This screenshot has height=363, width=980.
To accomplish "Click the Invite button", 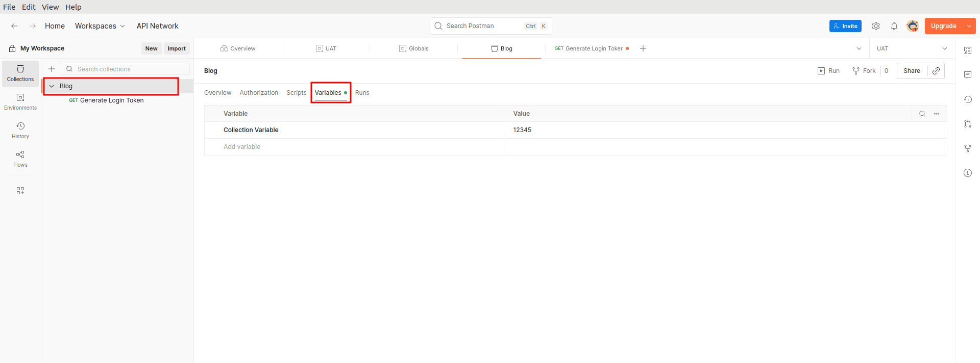I will [845, 26].
